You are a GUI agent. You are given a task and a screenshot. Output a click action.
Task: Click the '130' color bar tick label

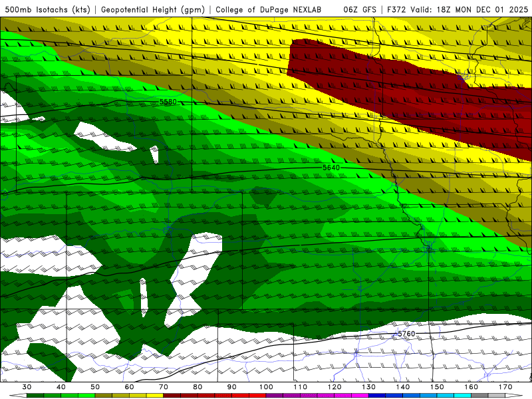tap(368, 387)
